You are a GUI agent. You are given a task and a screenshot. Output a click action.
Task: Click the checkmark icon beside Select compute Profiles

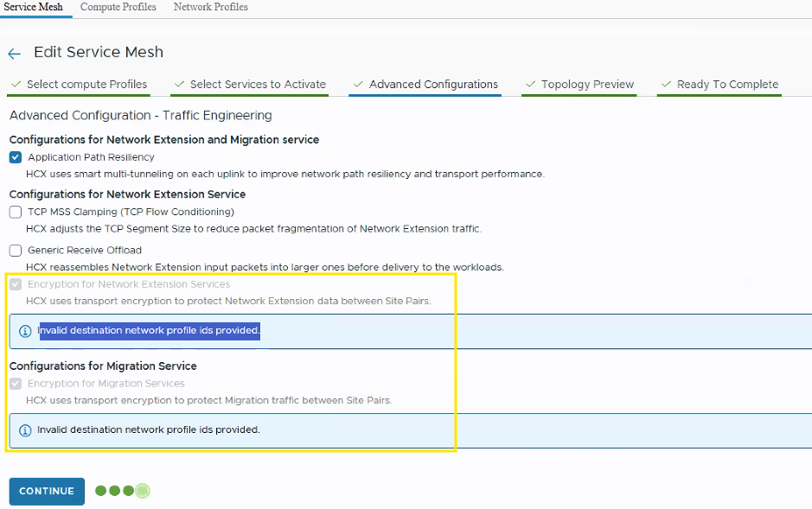(15, 84)
